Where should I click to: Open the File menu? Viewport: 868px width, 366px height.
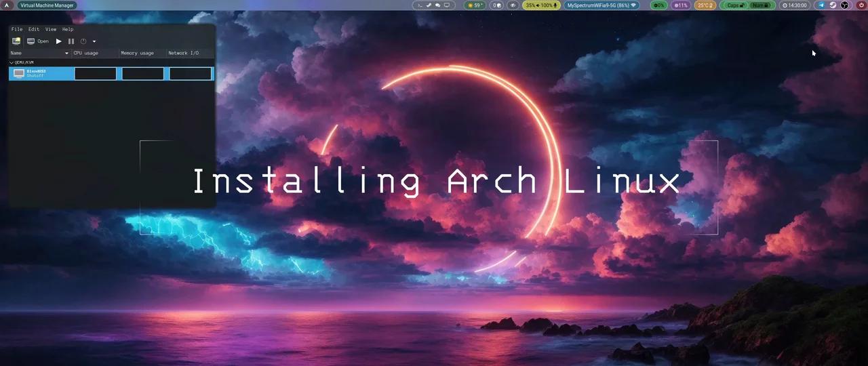point(17,29)
